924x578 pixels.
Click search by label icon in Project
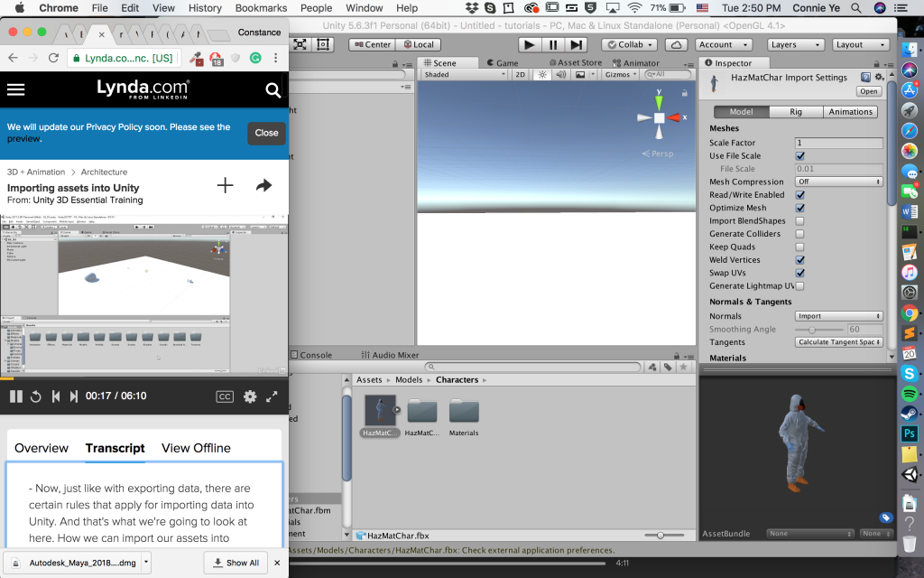tap(668, 367)
